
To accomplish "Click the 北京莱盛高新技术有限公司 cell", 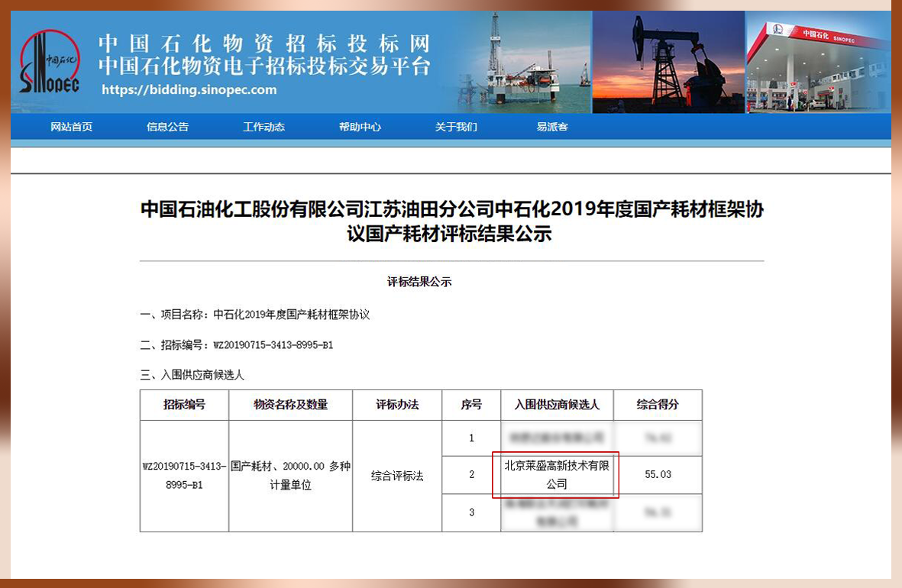I will point(557,475).
